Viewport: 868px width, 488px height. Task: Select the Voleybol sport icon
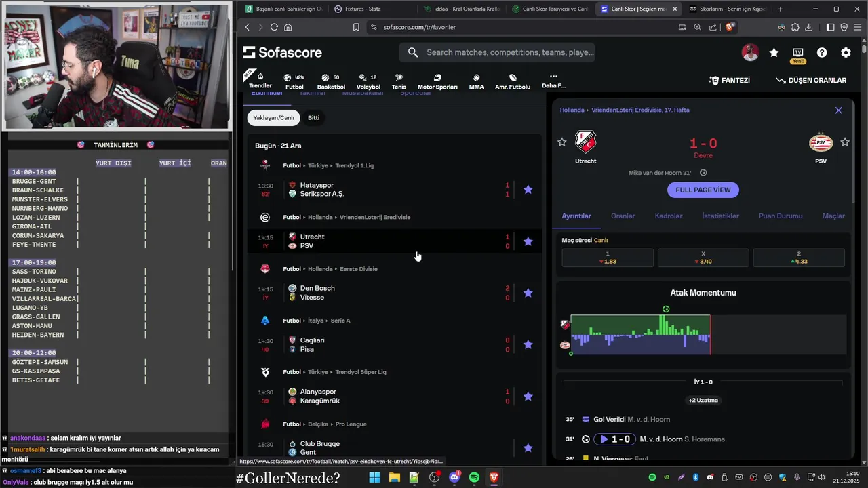click(x=368, y=81)
